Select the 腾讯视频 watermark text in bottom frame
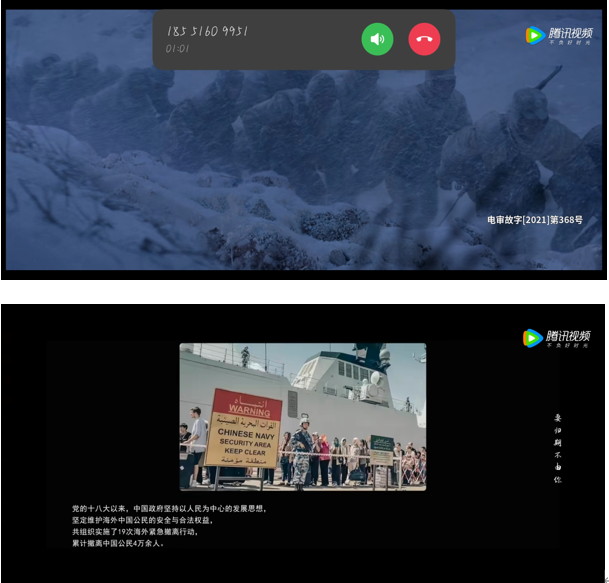609x583 pixels. [568, 336]
